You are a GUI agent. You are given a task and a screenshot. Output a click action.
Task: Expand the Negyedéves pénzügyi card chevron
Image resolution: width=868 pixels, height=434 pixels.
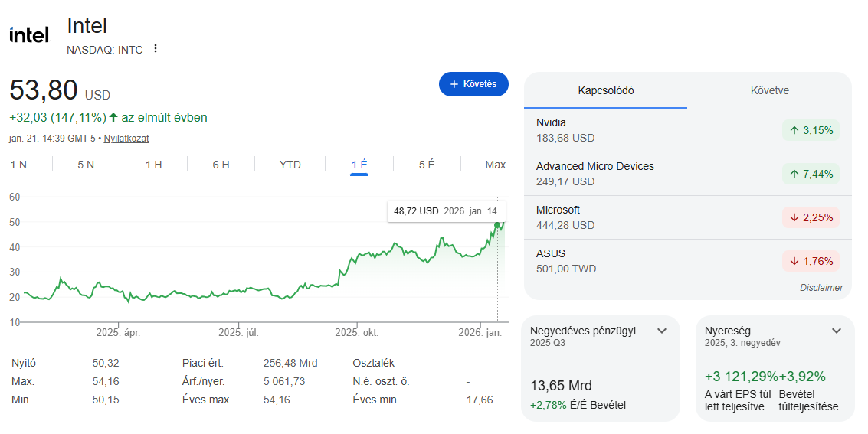pos(662,331)
